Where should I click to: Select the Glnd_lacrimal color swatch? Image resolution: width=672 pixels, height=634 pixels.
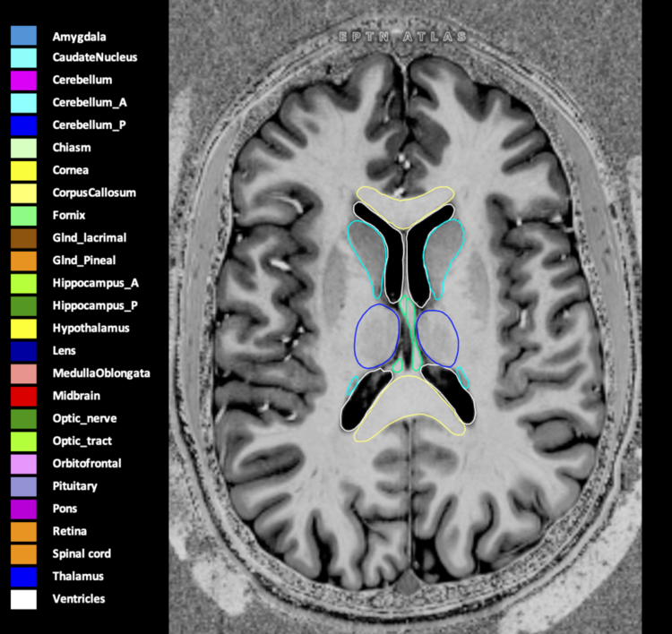[x=23, y=238]
